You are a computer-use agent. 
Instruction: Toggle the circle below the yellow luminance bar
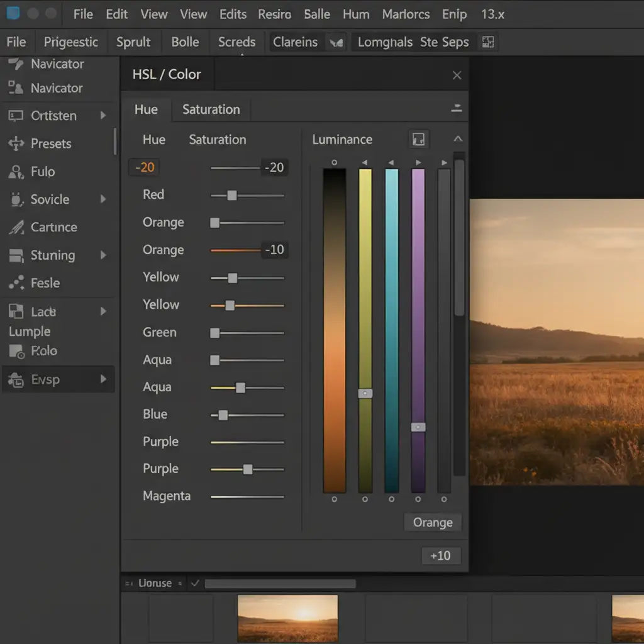[x=365, y=499]
